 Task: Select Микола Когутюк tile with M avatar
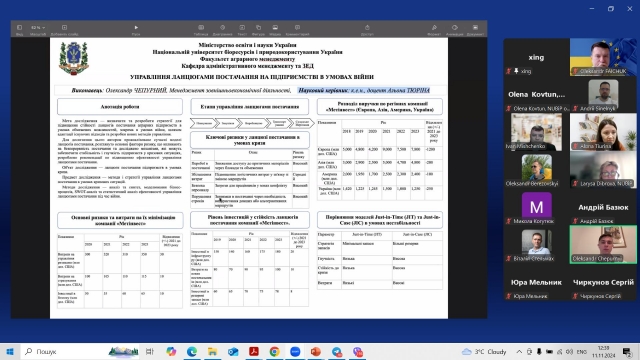coord(536,207)
